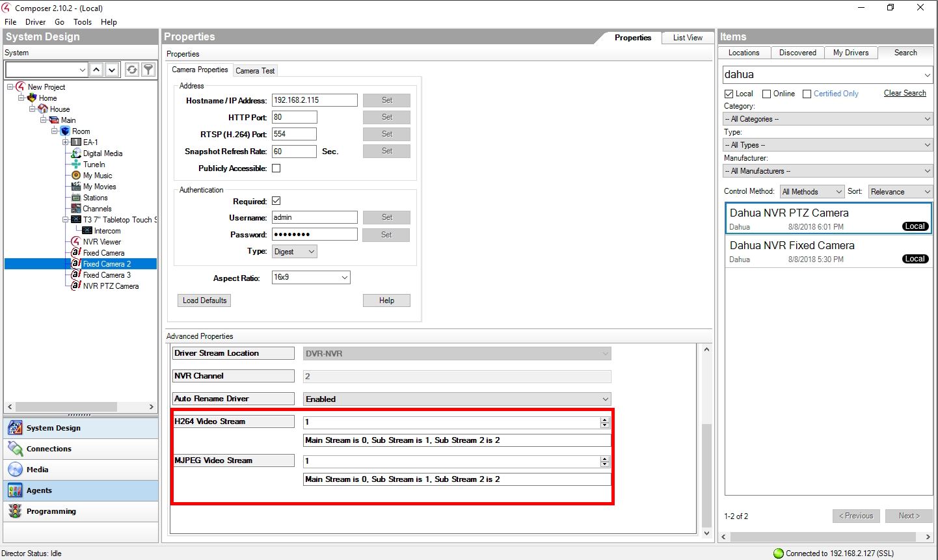
Task: Click the Help button in Camera Properties
Action: click(386, 300)
